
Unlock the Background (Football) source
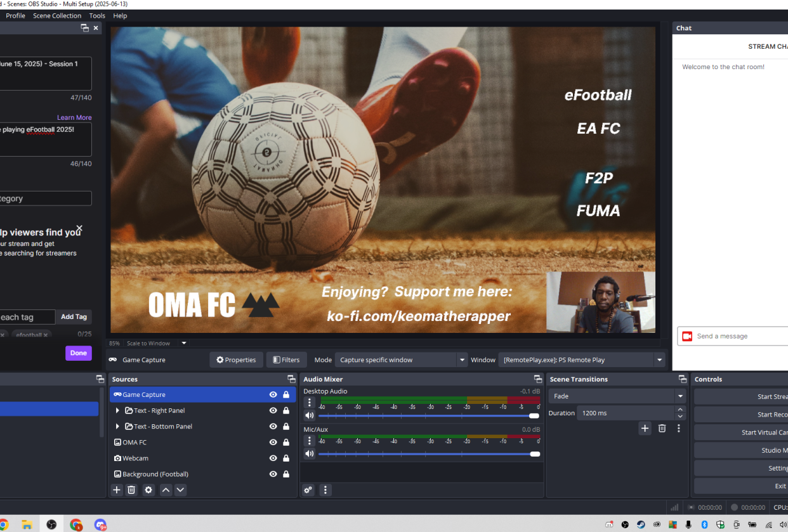point(286,474)
